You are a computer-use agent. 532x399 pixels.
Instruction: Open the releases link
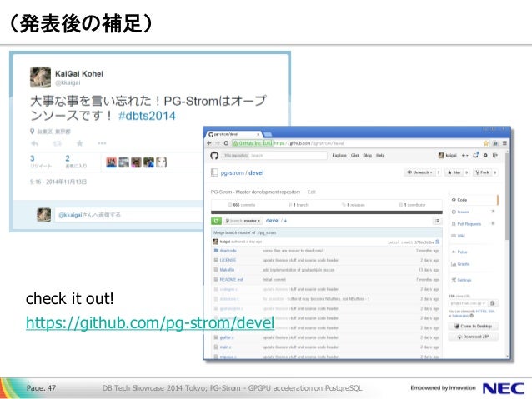click(x=354, y=205)
